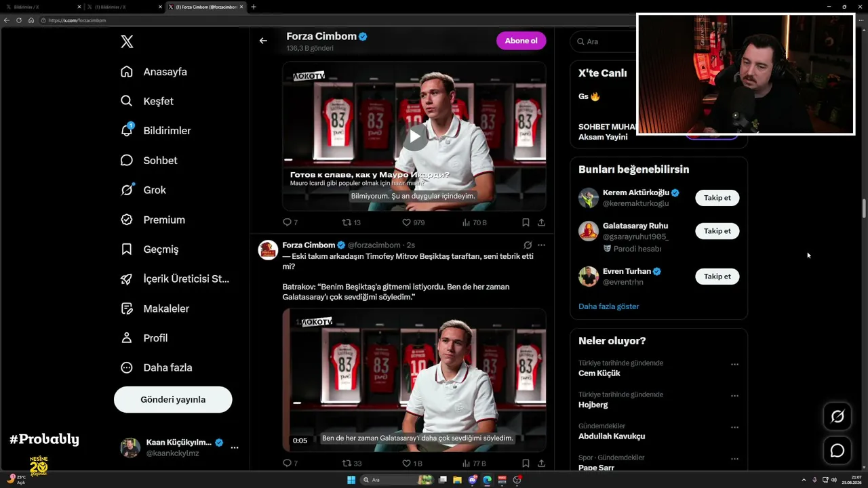The height and width of the screenshot is (488, 868).
Task: Open volume control in system tray
Action: [833, 480]
